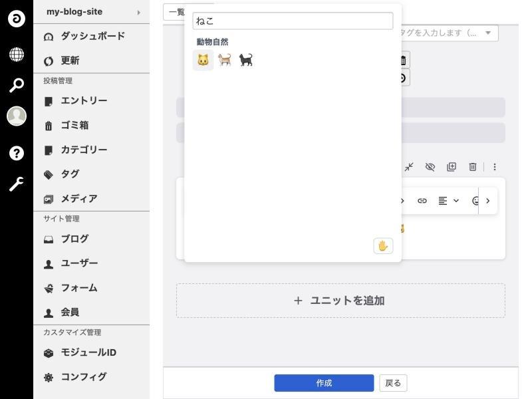532x399 pixels.
Task: Click the a-blog cms logo icon
Action: coord(16,19)
